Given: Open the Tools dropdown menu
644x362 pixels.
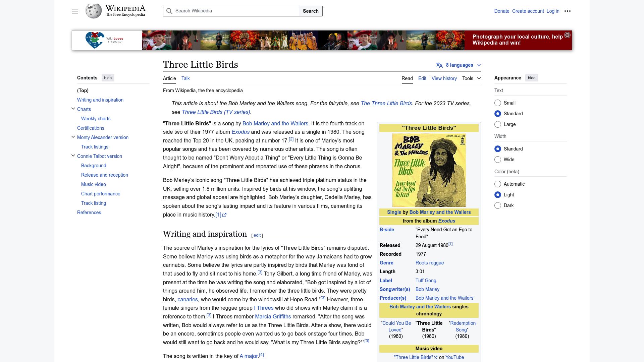Looking at the screenshot, I should coord(471,78).
